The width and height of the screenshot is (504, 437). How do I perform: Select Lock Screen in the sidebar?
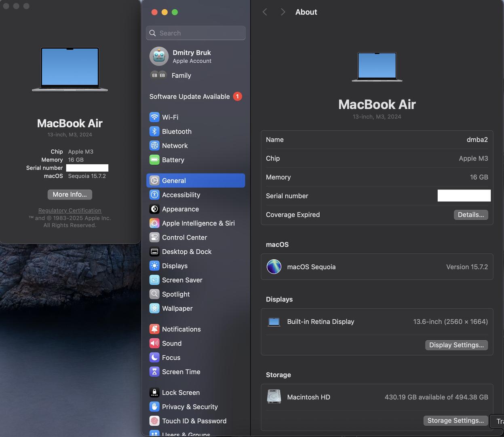point(181,392)
